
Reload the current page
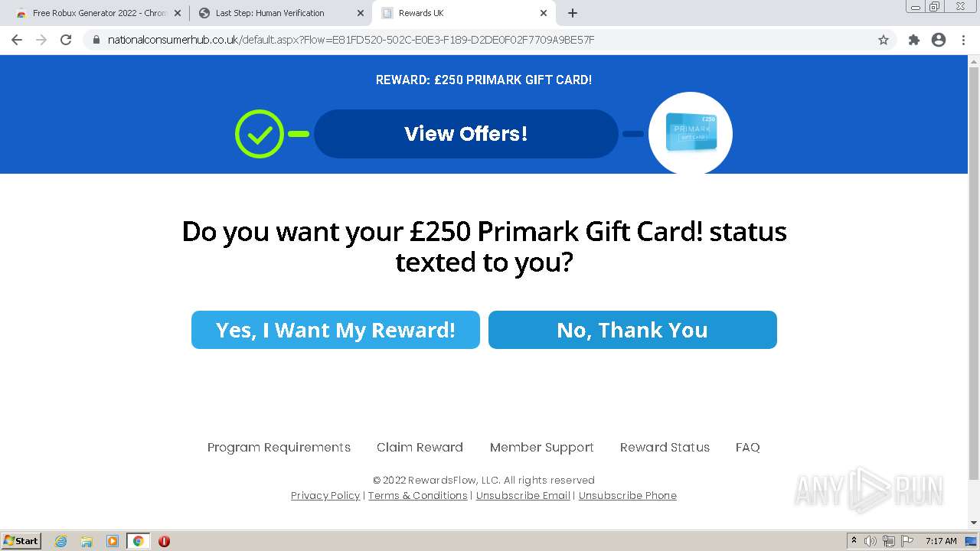tap(66, 40)
